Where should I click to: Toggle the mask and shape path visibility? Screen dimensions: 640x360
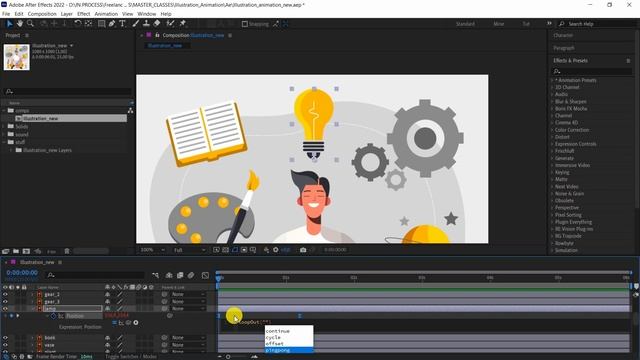[x=235, y=250]
